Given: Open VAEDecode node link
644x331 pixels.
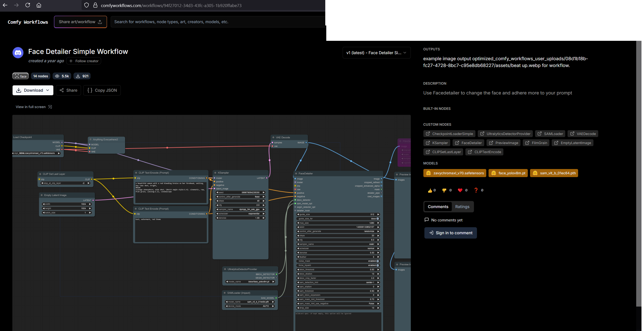Looking at the screenshot, I should (583, 134).
